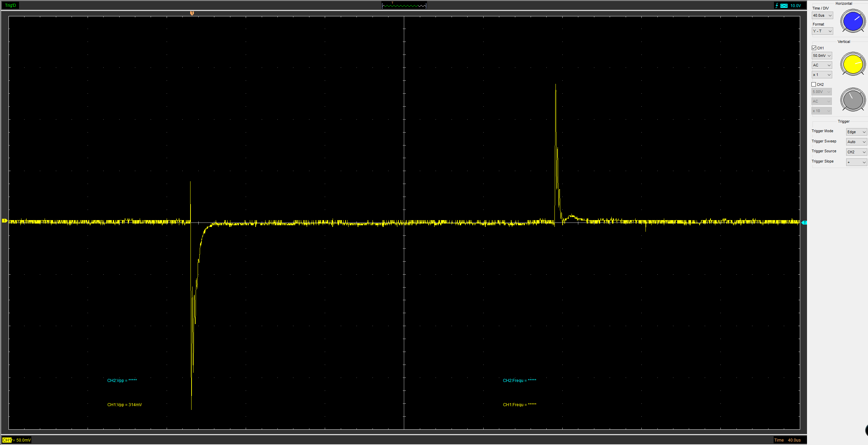The width and height of the screenshot is (868, 445).
Task: Click the waveform overview thumbnail at top
Action: (x=404, y=5)
